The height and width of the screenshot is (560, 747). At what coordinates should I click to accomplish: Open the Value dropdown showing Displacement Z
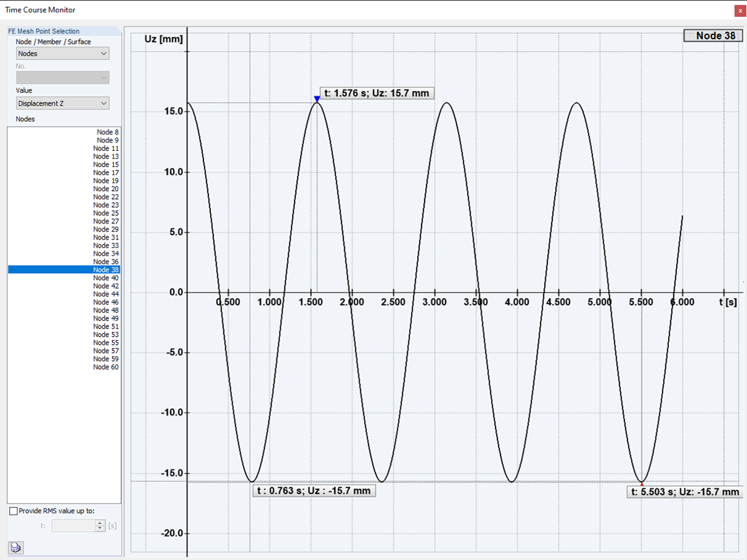62,103
